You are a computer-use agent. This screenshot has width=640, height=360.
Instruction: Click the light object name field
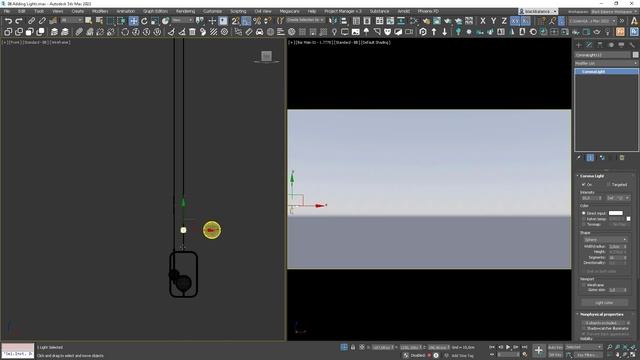point(603,55)
